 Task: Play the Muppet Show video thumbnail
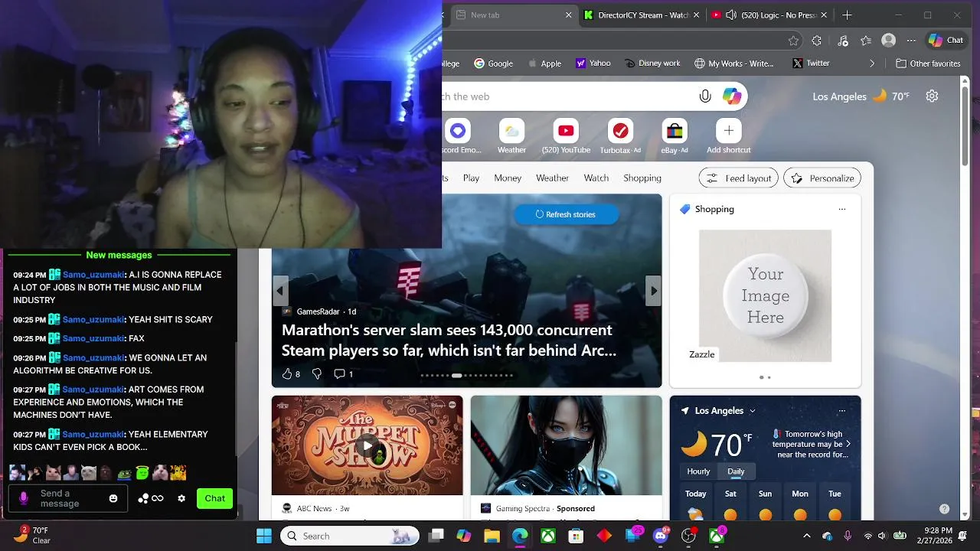tap(367, 445)
